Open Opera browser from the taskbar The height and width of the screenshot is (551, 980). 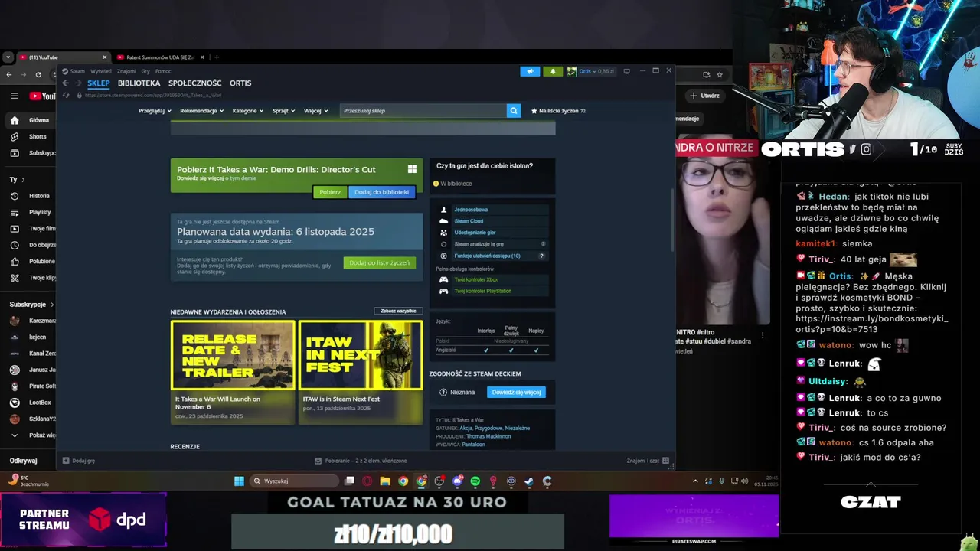[x=367, y=481]
